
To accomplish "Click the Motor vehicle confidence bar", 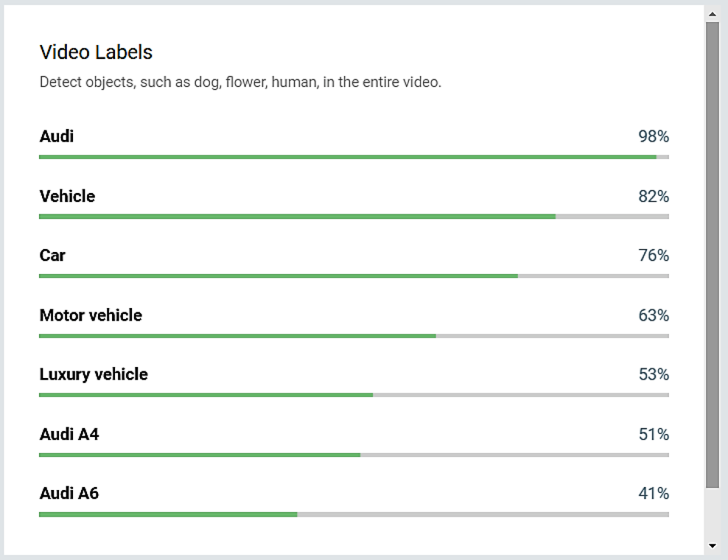I will point(353,336).
